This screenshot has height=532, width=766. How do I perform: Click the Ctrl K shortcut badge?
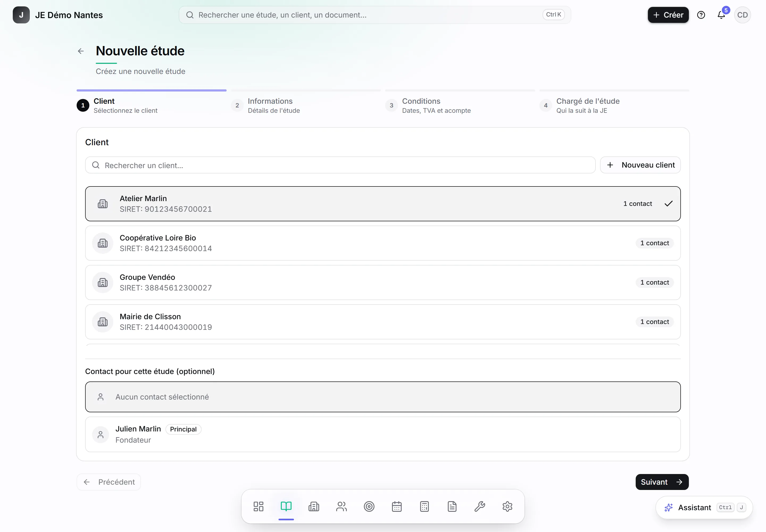tap(553, 15)
